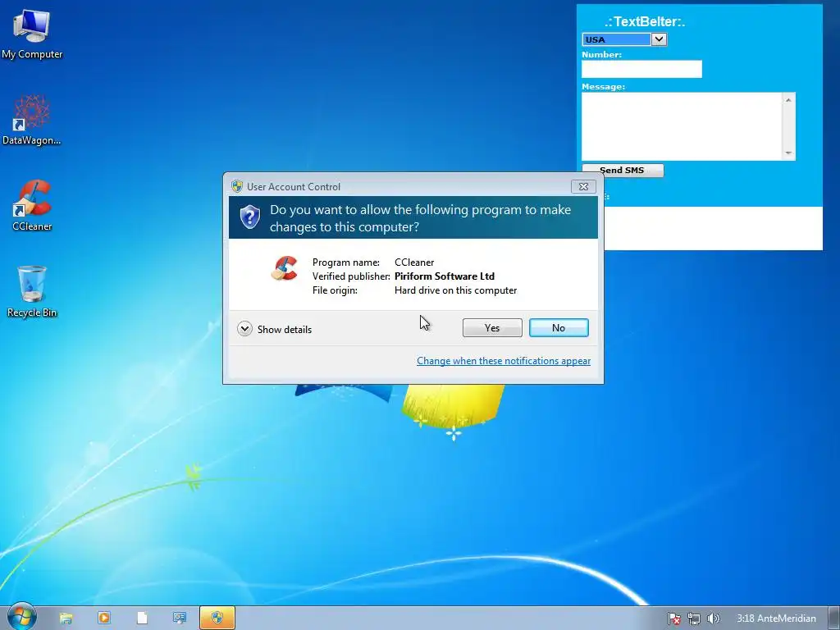
Task: Click the CCleaner program name text in dialog
Action: pos(414,262)
